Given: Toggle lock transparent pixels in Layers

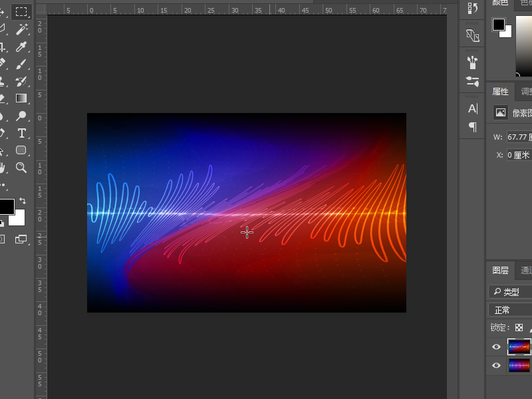Looking at the screenshot, I should [519, 328].
